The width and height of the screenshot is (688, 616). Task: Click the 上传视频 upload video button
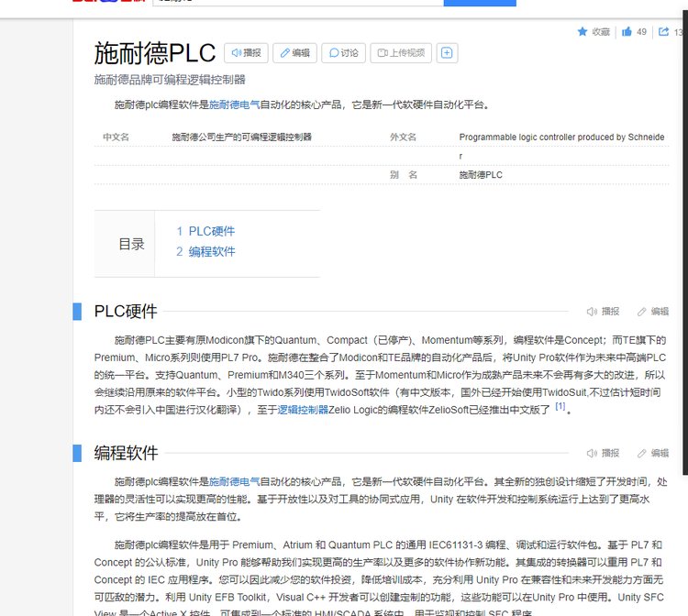(401, 53)
